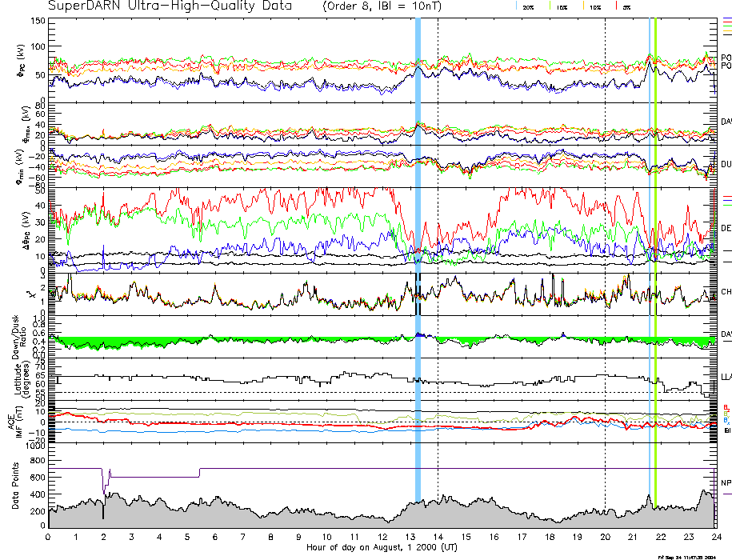Click the 20% legend entry at top
This screenshot has height=560, width=732.
527,6
